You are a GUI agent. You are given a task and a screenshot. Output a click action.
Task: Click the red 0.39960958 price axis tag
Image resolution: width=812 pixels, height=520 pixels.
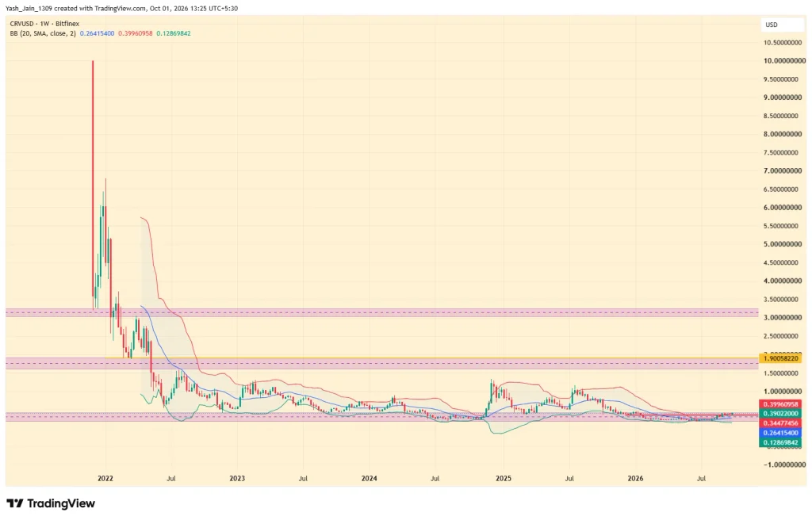tap(780, 404)
